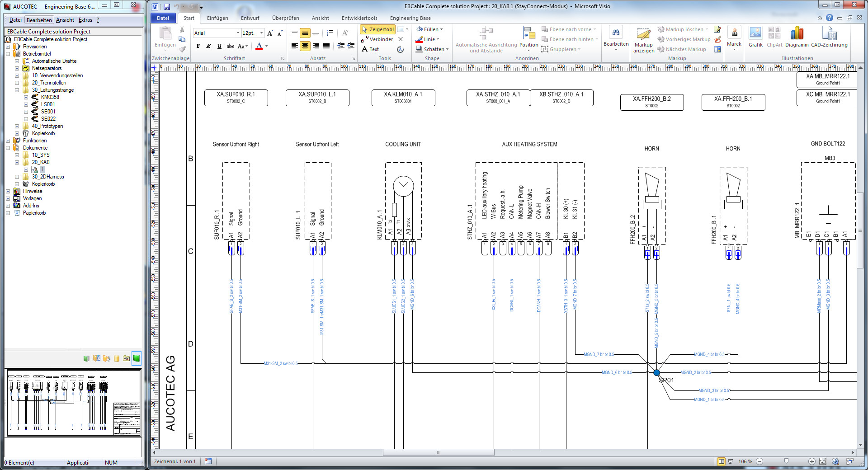Open the Bearbeiten menu in AUCOTEC window

tap(39, 20)
